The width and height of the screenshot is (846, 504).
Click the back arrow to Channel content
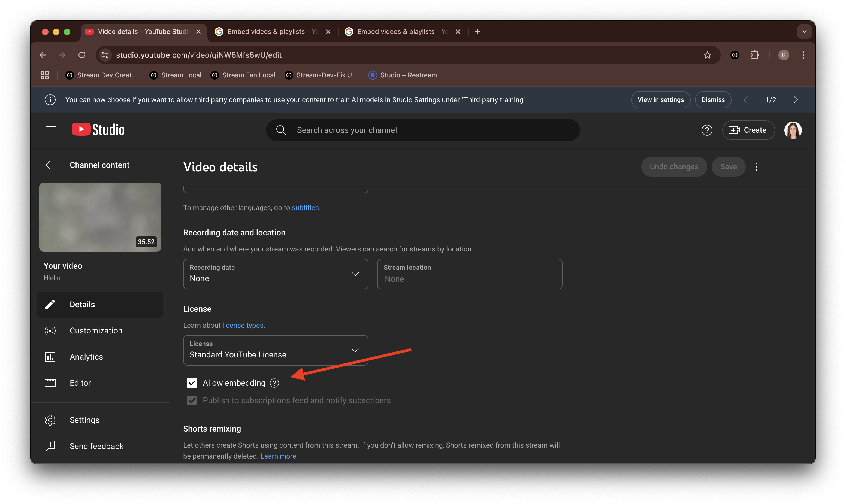click(50, 165)
